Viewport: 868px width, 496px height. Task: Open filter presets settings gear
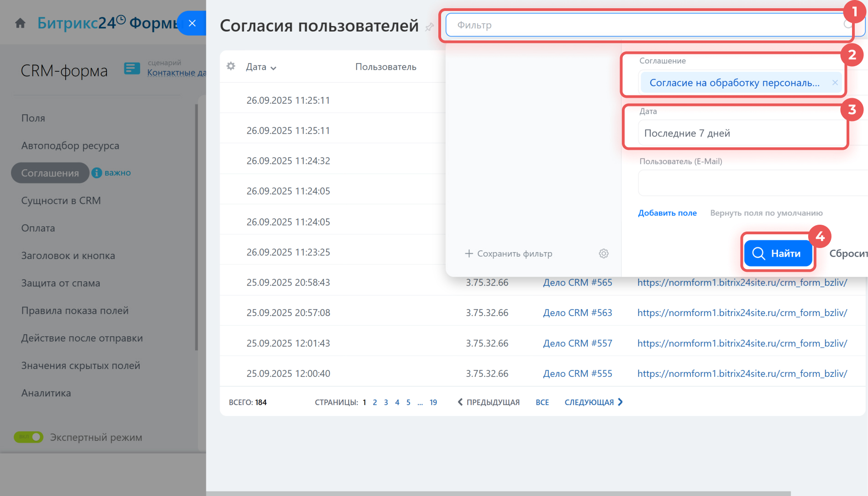click(604, 253)
